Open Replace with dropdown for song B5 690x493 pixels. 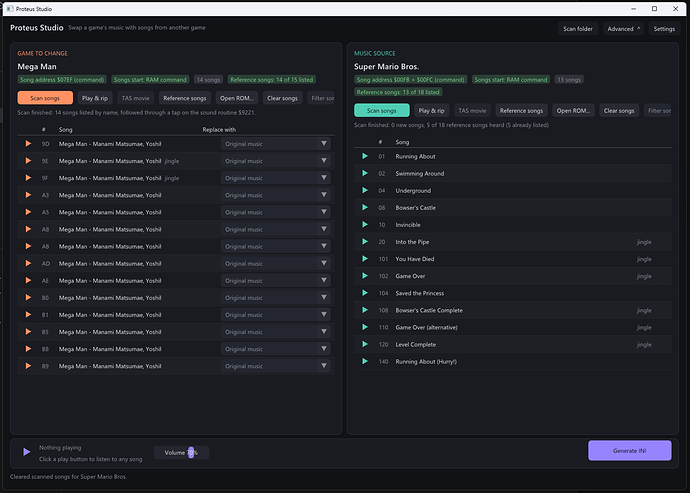276,332
